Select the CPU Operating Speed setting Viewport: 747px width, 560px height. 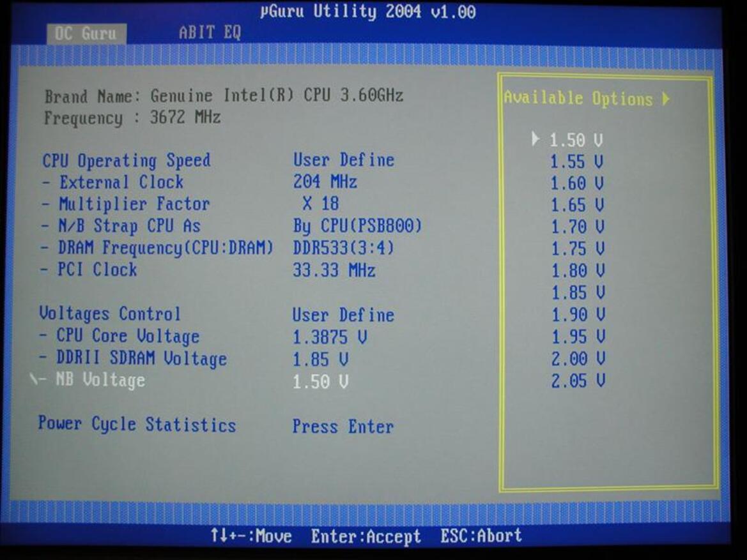(x=127, y=160)
